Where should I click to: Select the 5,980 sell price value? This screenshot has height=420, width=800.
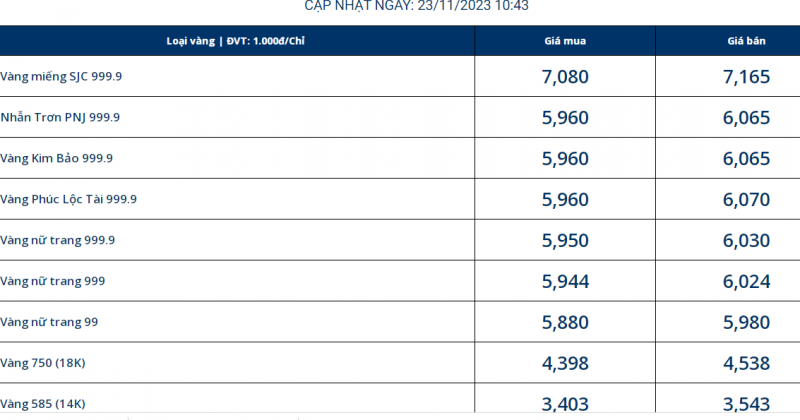point(746,322)
